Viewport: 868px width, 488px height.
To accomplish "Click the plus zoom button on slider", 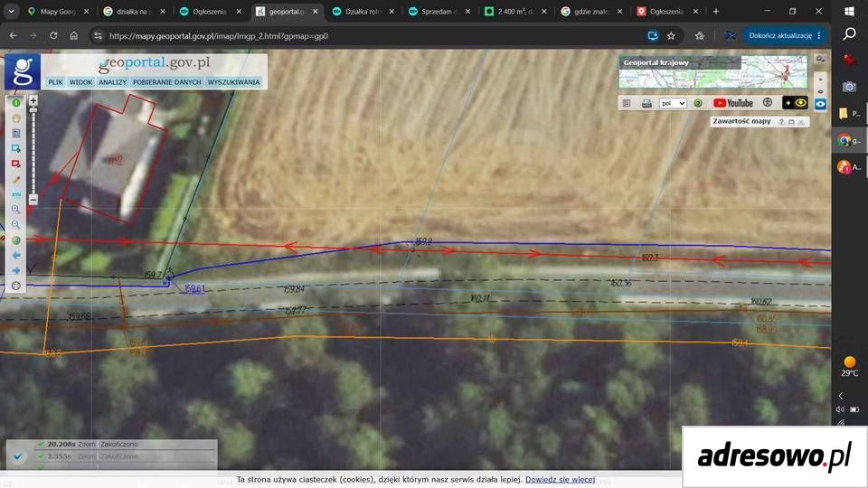I will [x=33, y=100].
